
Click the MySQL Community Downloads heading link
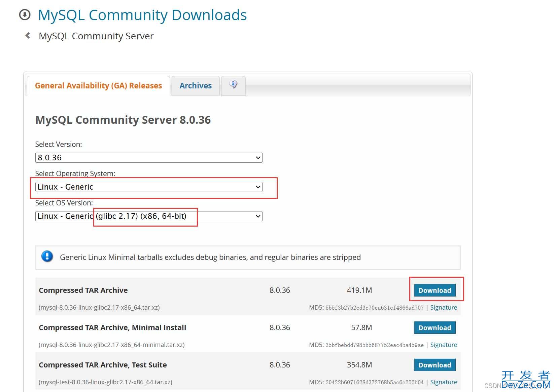[x=142, y=15]
